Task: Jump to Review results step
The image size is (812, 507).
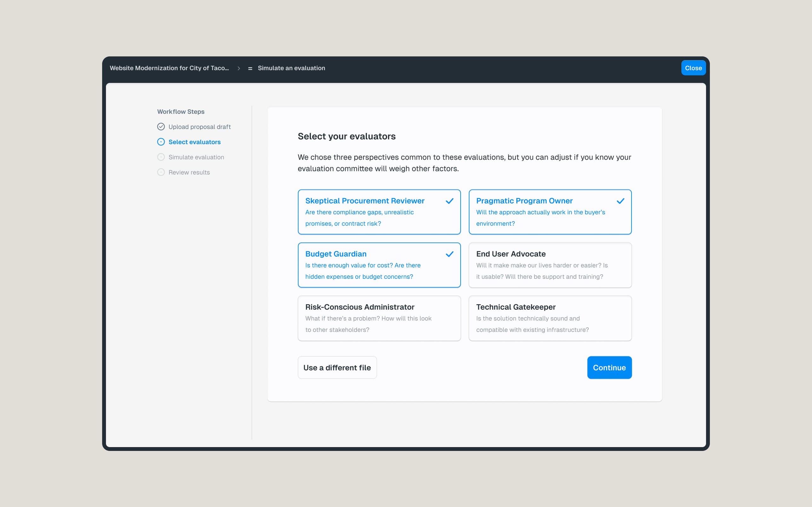Action: tap(189, 172)
